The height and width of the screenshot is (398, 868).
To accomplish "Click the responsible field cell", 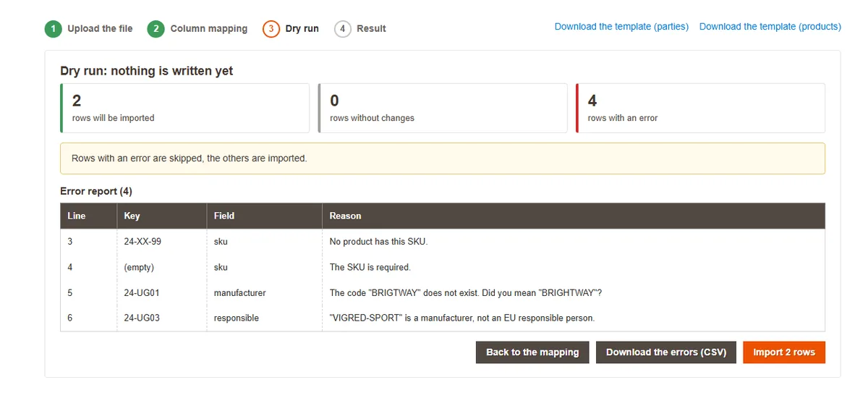I will (x=264, y=318).
